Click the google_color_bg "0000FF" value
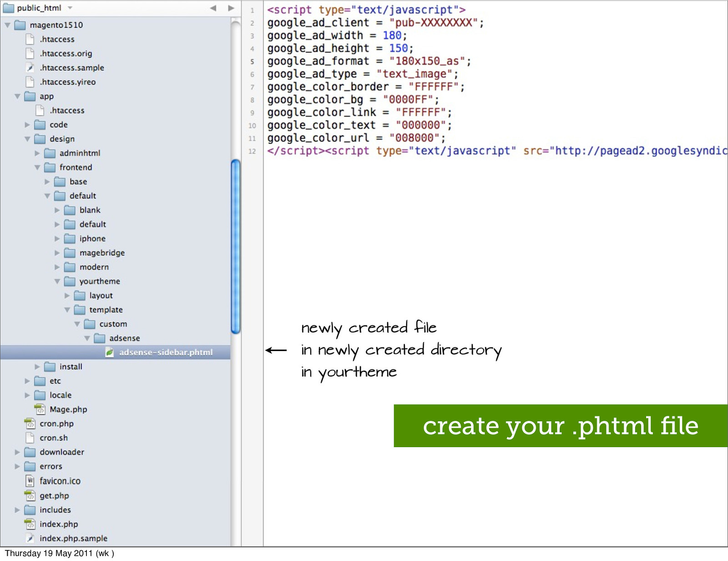Viewport: 728px width, 561px height. (x=408, y=100)
